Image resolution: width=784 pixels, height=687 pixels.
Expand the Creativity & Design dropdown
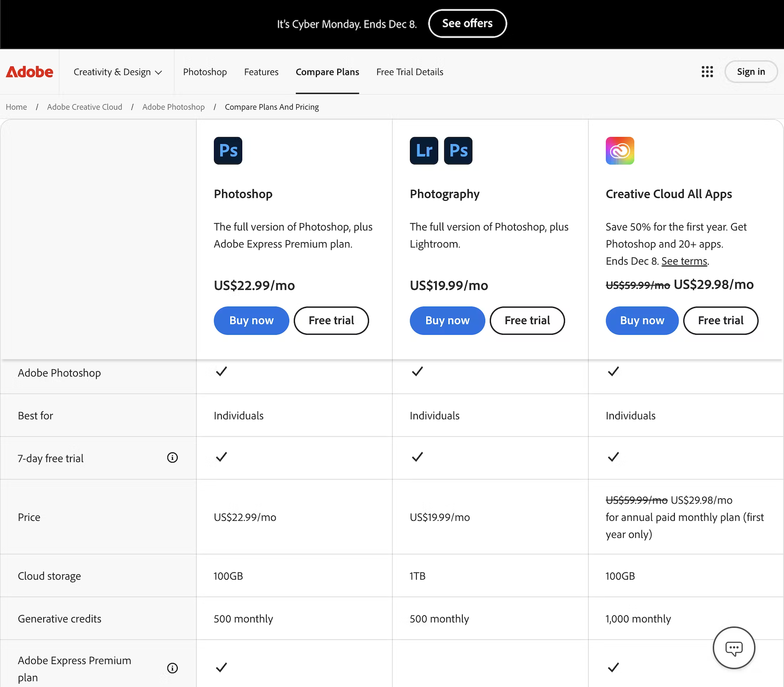coord(118,72)
